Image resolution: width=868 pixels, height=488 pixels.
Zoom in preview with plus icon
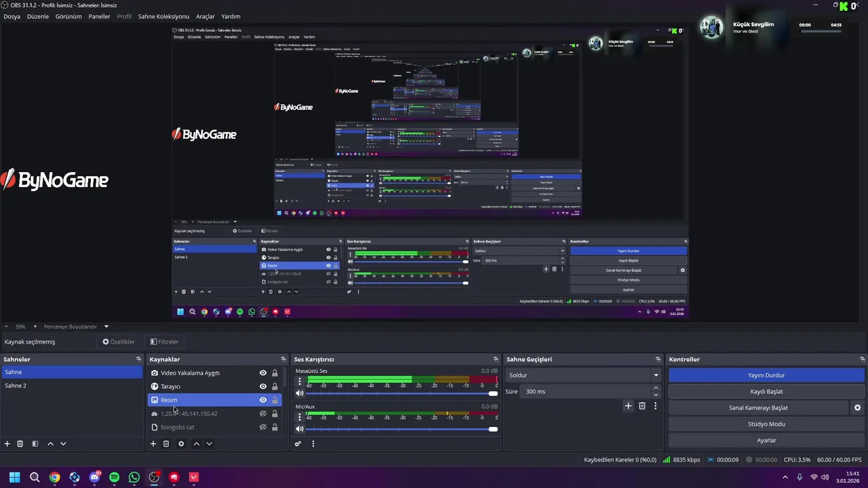point(35,327)
